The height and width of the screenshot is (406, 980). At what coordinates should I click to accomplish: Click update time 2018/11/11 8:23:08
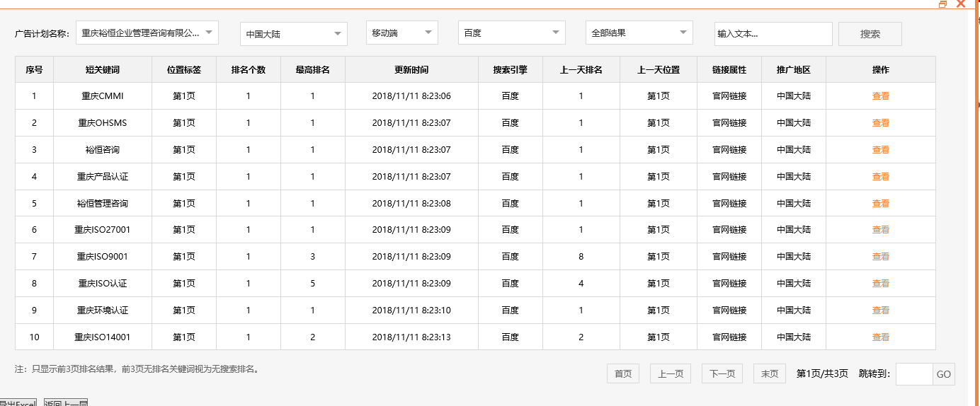(411, 204)
